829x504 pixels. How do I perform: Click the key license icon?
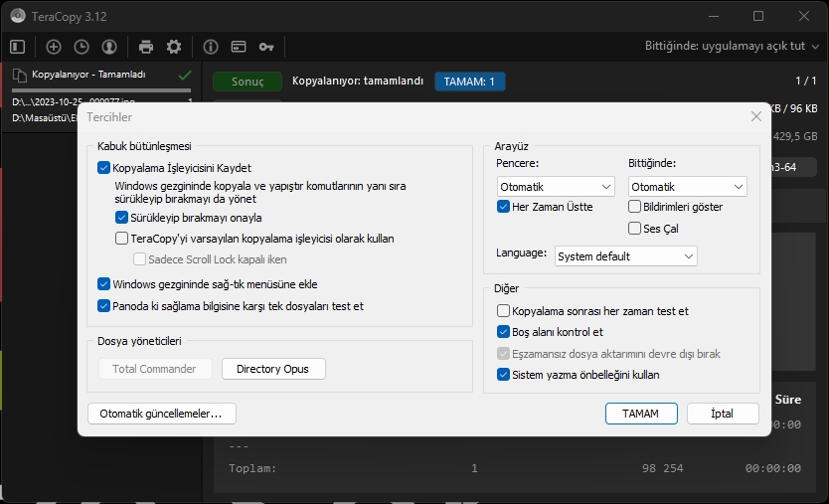[x=266, y=47]
